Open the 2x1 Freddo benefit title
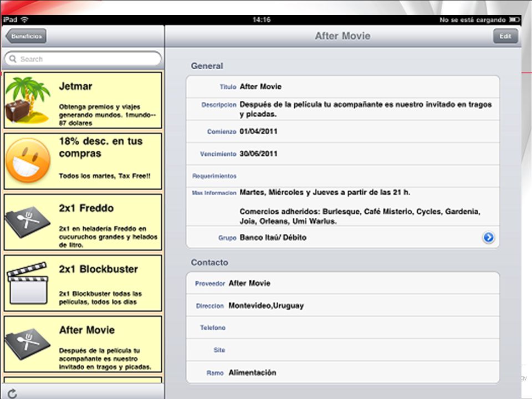This screenshot has width=532, height=399. [86, 208]
